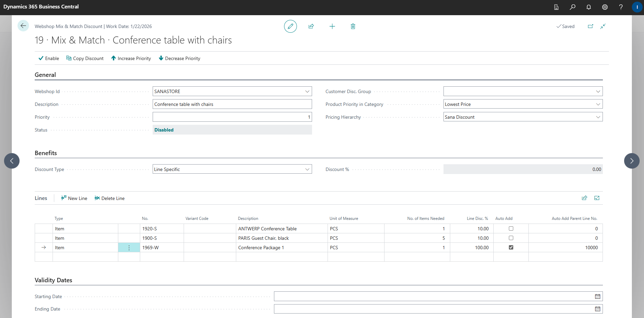Open settings gear icon
The height and width of the screenshot is (318, 644).
tap(605, 7)
